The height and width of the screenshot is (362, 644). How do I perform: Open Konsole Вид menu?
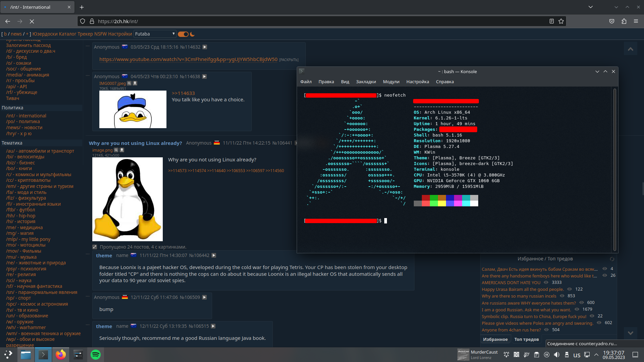click(345, 82)
